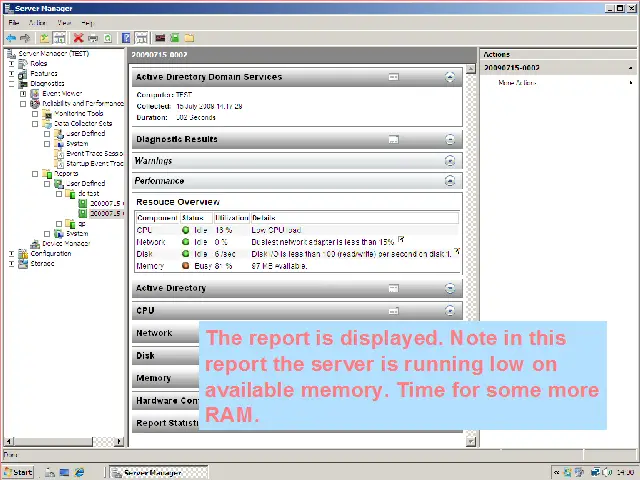Click the first quick launch icon beside Start
This screenshot has height=480, width=640.
50,472
